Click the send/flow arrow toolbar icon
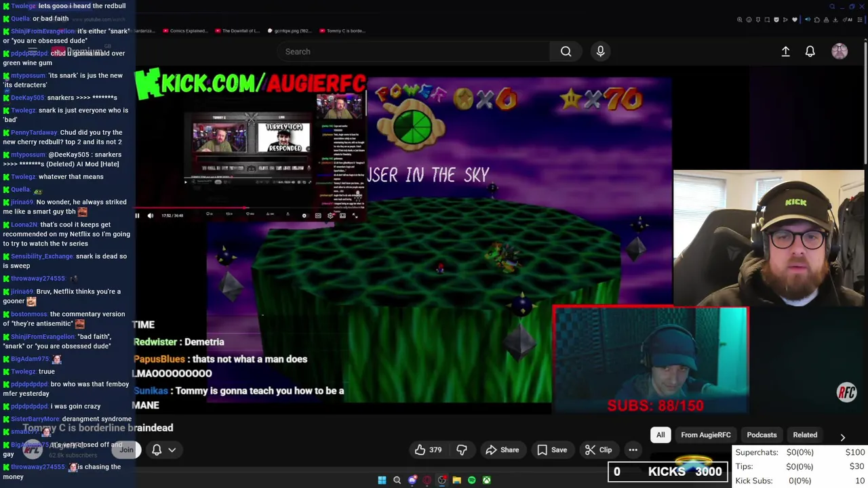Image resolution: width=868 pixels, height=488 pixels. 785,20
